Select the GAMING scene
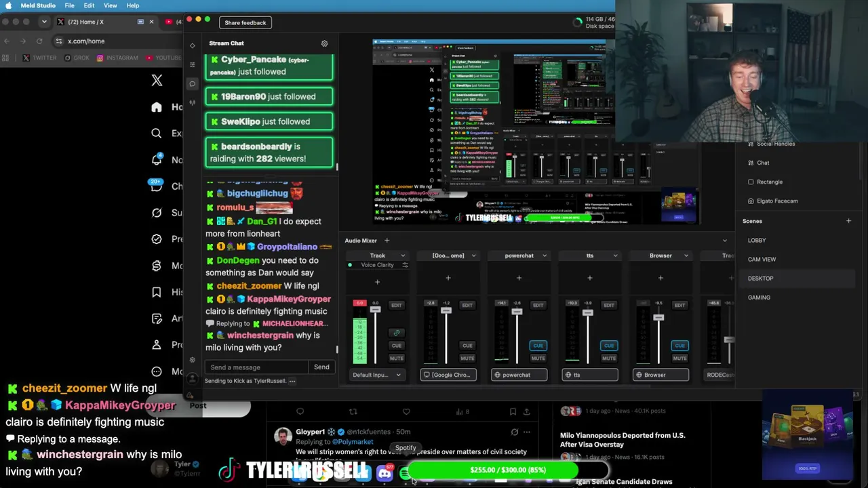The height and width of the screenshot is (488, 868). click(759, 298)
